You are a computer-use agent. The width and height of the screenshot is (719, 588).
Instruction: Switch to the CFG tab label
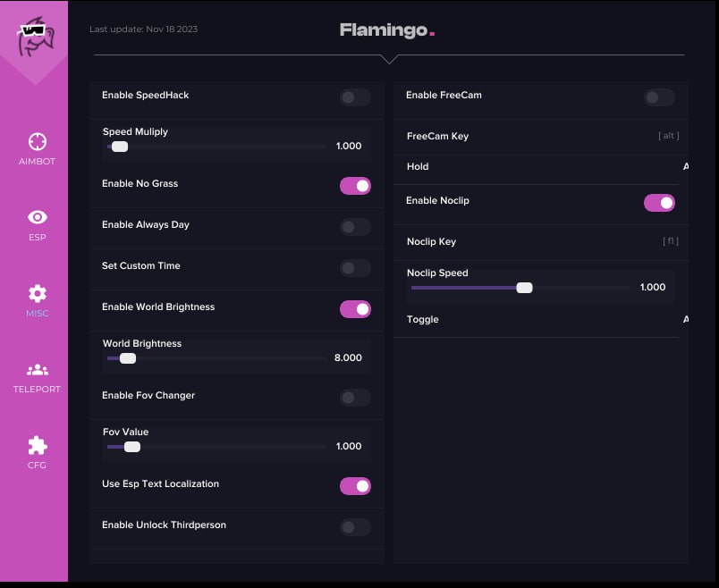(37, 466)
